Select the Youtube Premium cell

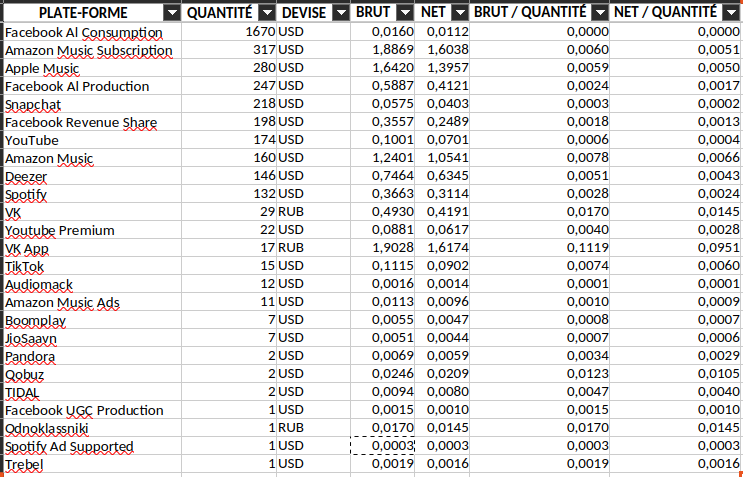pyautogui.click(x=92, y=230)
